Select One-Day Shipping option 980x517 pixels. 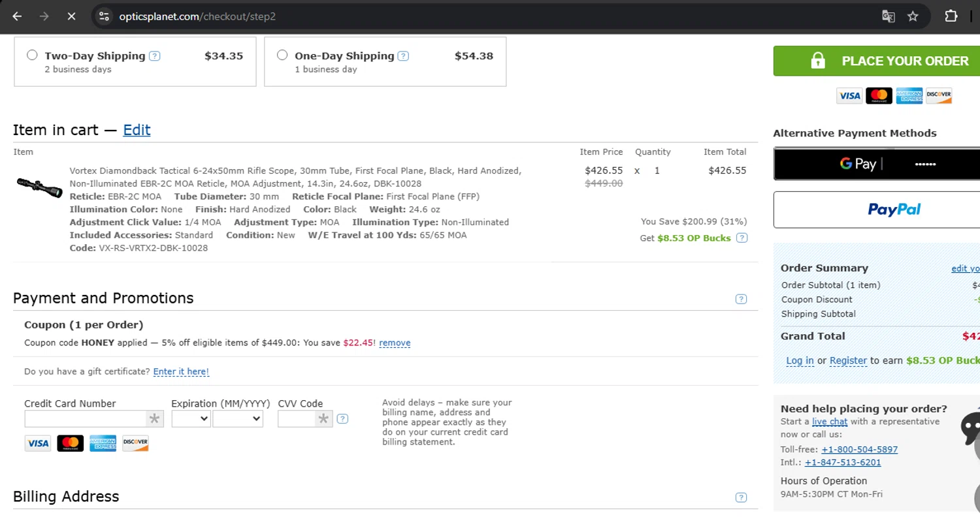click(282, 55)
